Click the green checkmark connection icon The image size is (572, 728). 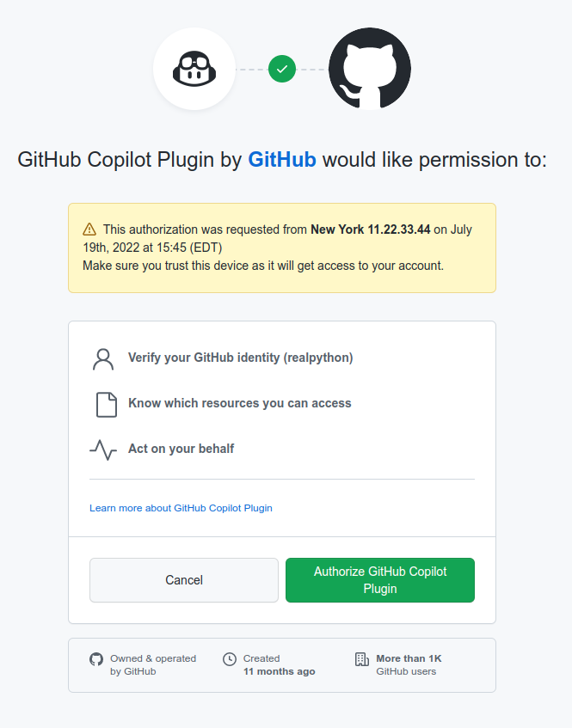coord(281,69)
